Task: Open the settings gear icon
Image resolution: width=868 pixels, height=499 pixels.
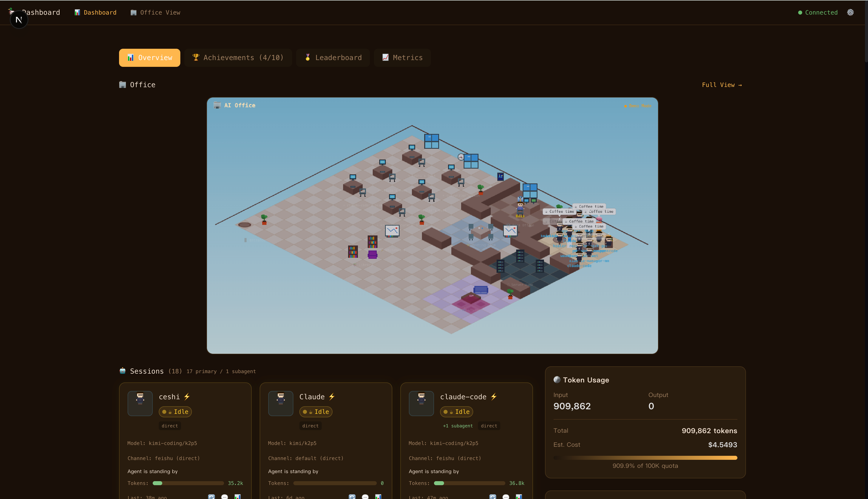Action: tap(850, 12)
